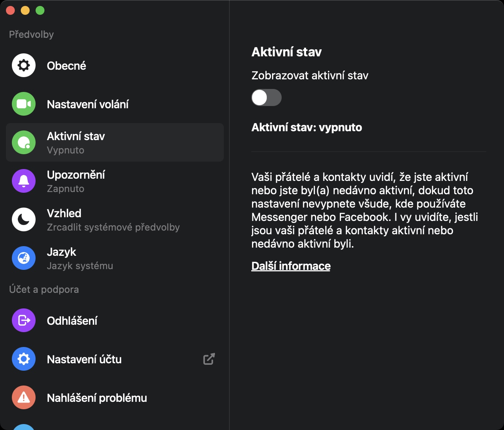Click the General gear icon

[24, 65]
